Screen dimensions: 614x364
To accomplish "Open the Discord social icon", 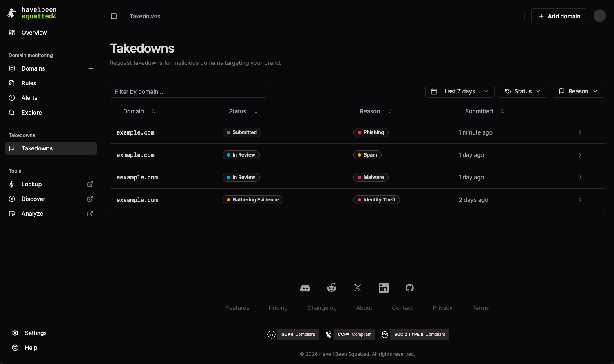I will click(x=305, y=288).
